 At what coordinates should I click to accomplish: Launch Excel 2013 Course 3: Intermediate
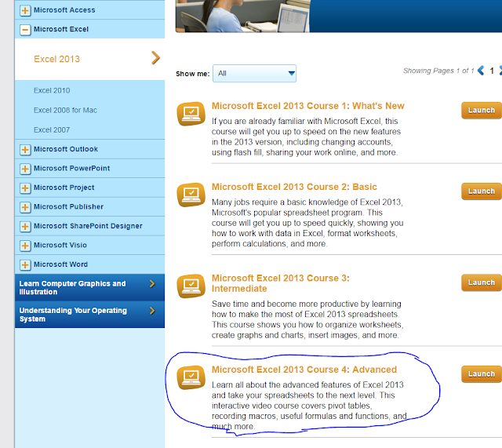click(482, 282)
